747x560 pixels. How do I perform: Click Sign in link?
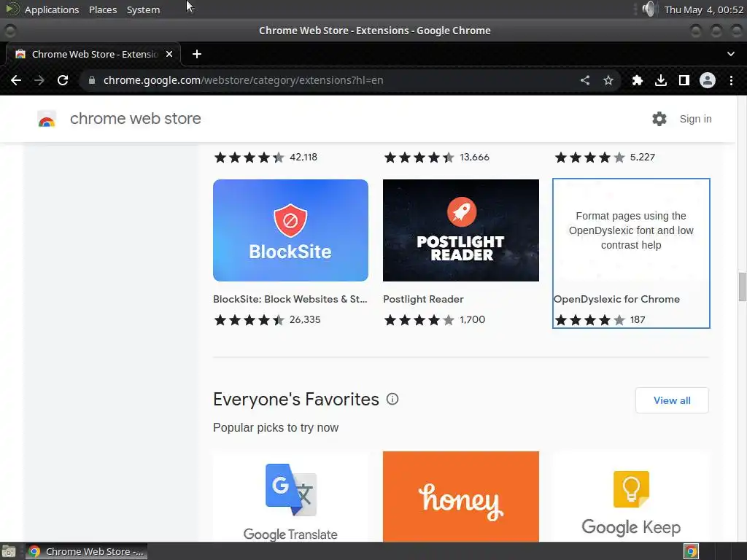(x=695, y=119)
